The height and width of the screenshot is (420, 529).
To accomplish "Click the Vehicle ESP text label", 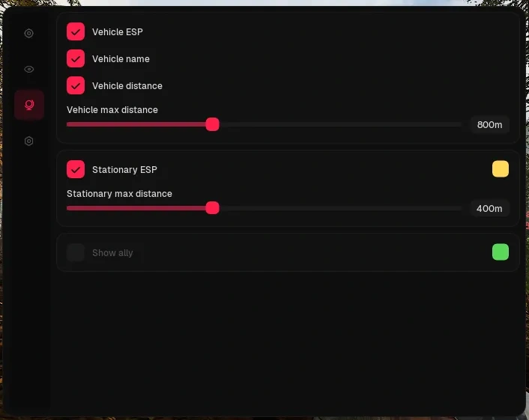I will pos(118,32).
